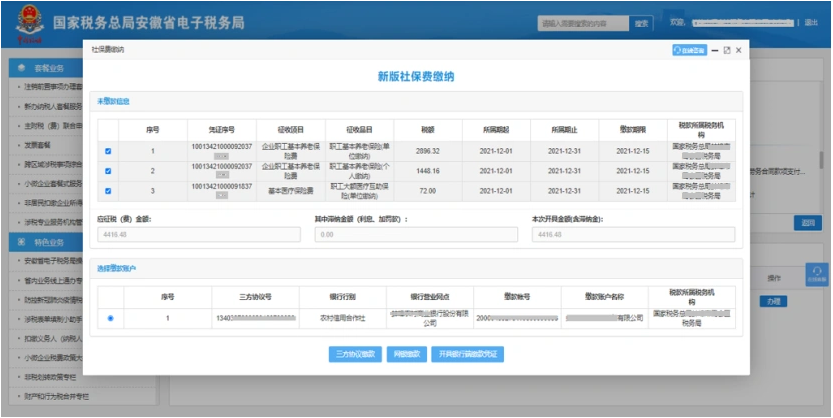
Task: Click the 网银缴款 button
Action: click(x=406, y=354)
